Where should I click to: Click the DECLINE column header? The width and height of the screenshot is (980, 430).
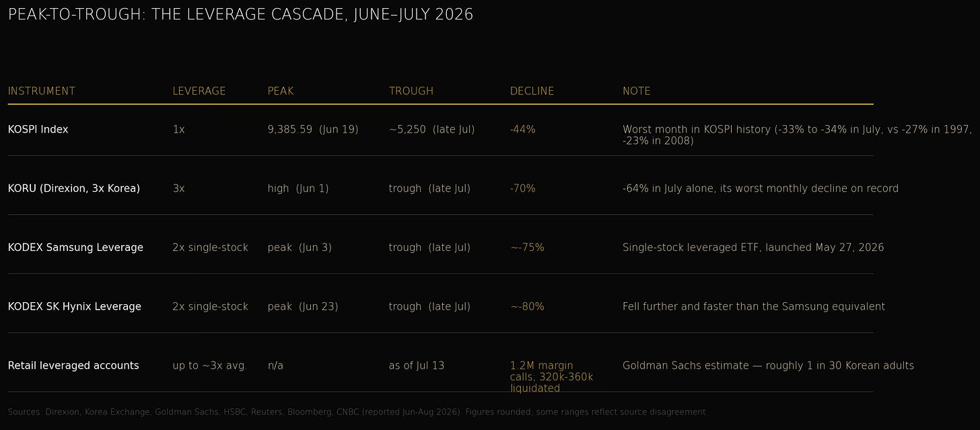(x=532, y=91)
